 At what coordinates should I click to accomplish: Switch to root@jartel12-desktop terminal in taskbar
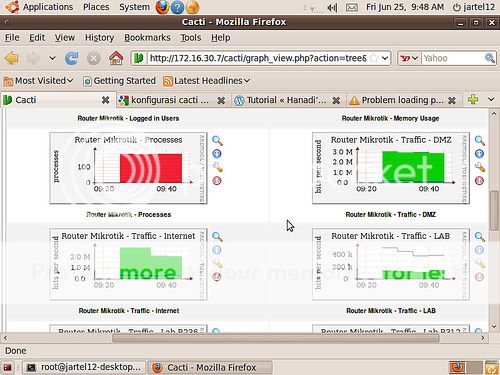(x=84, y=367)
